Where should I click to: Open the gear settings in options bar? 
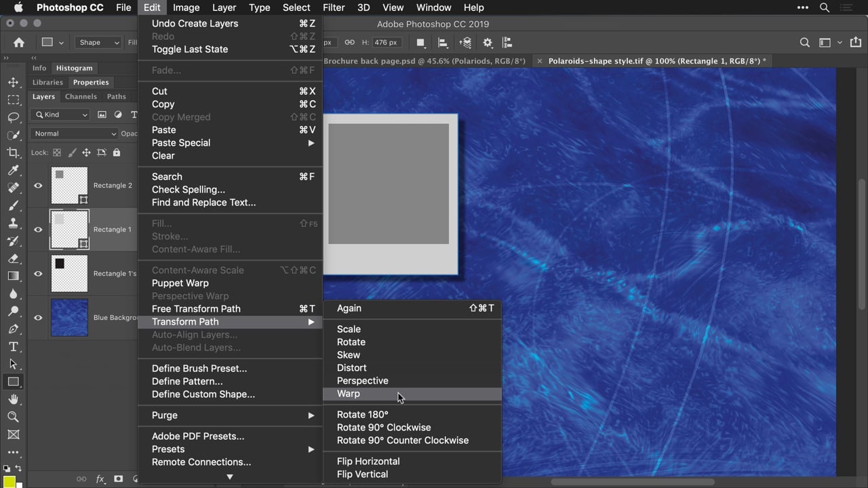488,42
